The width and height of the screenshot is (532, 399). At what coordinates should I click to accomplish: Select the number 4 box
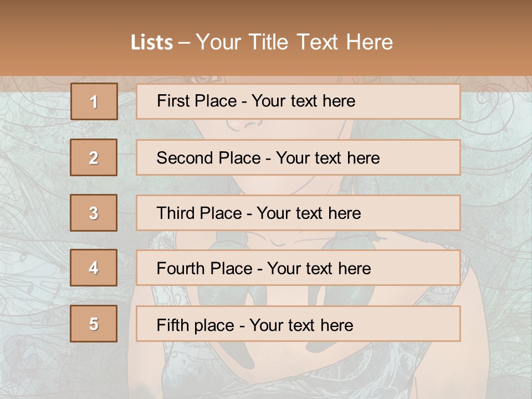point(94,268)
